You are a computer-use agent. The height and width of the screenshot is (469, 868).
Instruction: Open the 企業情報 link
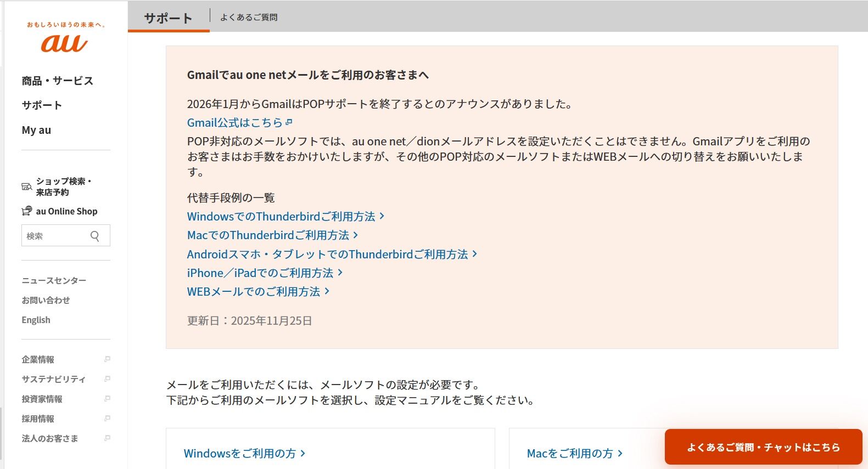click(x=38, y=359)
